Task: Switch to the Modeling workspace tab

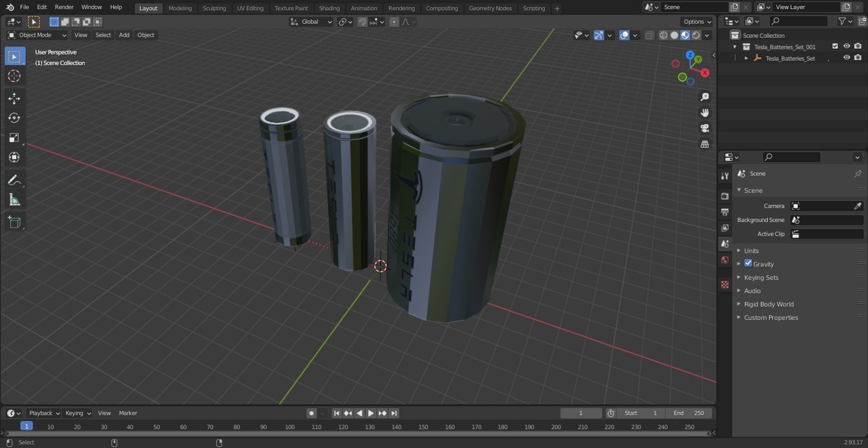Action: pos(180,8)
